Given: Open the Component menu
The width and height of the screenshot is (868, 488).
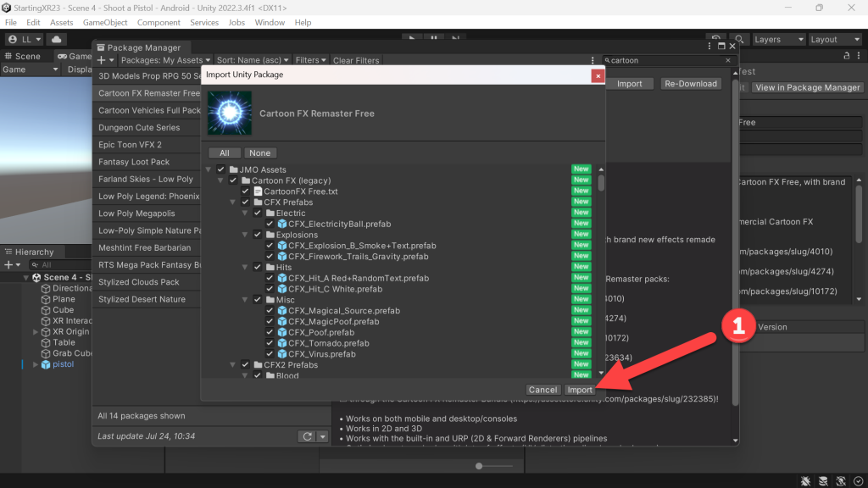Looking at the screenshot, I should click(x=159, y=23).
